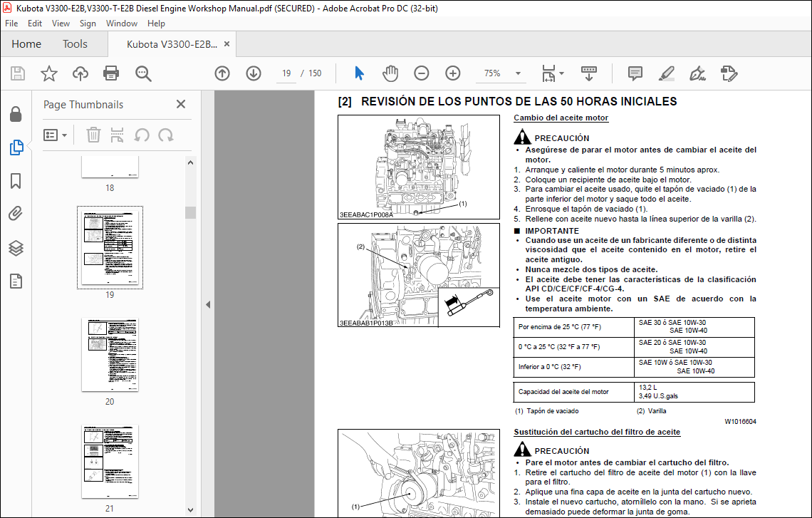Viewport: 812px width, 518px height.
Task: Toggle Page Thumbnails sidebar icon
Action: [16, 147]
